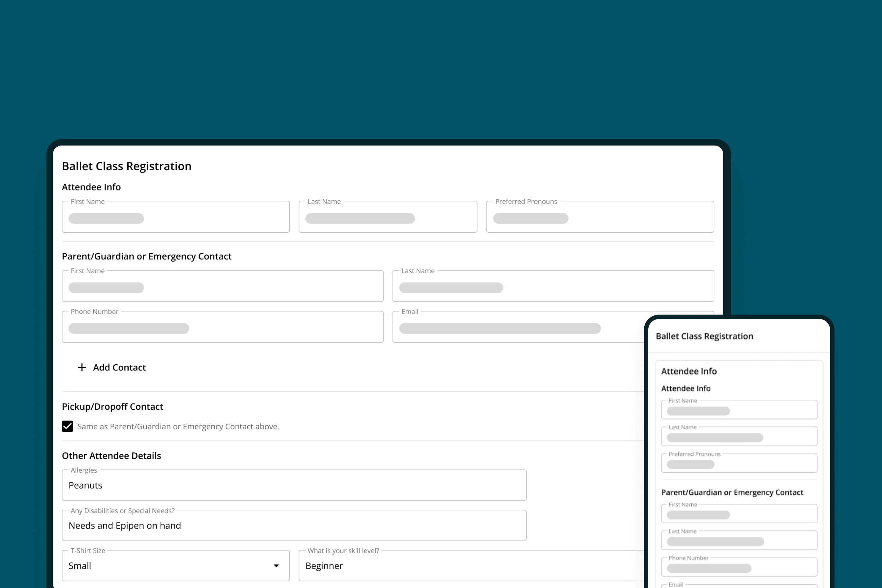Click the Ballet Class Registration title on tablet
The width and height of the screenshot is (882, 588).
[x=127, y=166]
